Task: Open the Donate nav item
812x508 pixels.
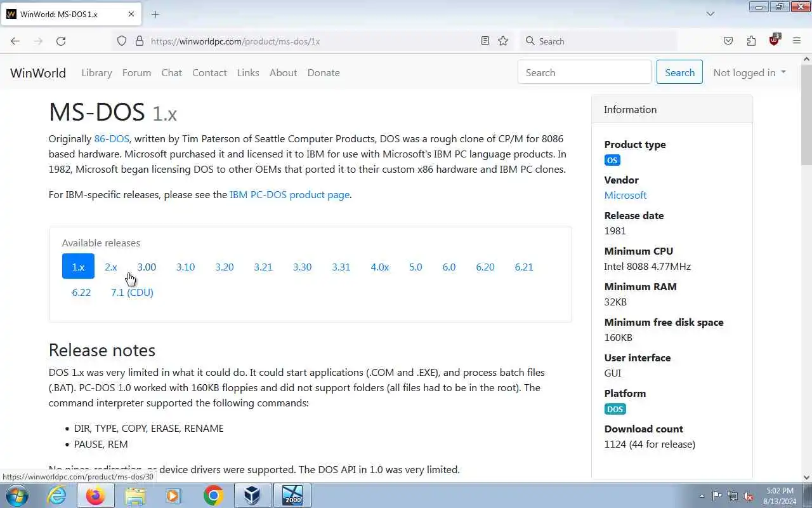Action: (324, 72)
